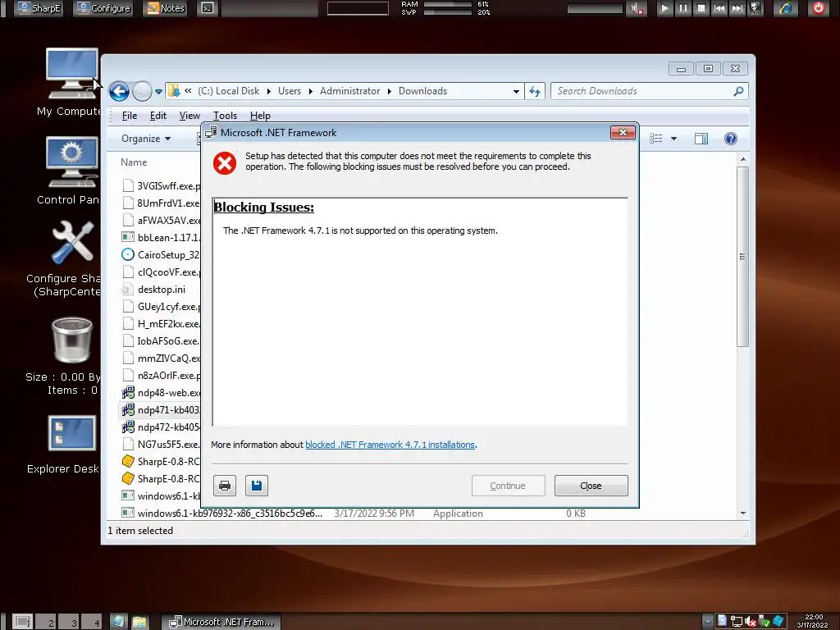Open the SharpE menu button
Screen dimensions: 840x630
[x=39, y=8]
